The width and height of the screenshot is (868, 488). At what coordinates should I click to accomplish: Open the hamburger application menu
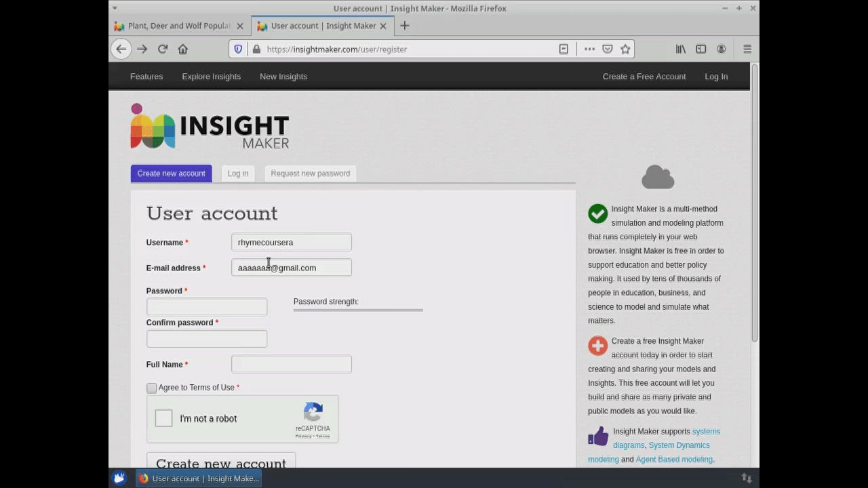tap(747, 49)
